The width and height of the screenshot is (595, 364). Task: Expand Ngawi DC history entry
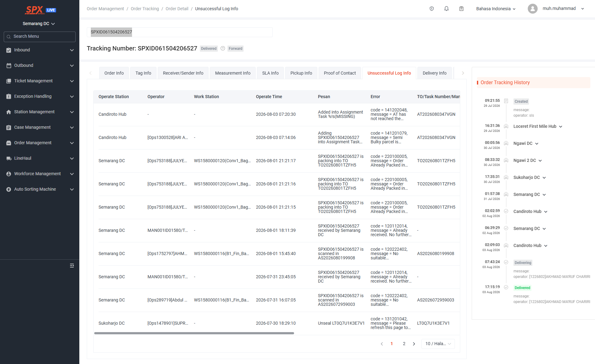[537, 144]
